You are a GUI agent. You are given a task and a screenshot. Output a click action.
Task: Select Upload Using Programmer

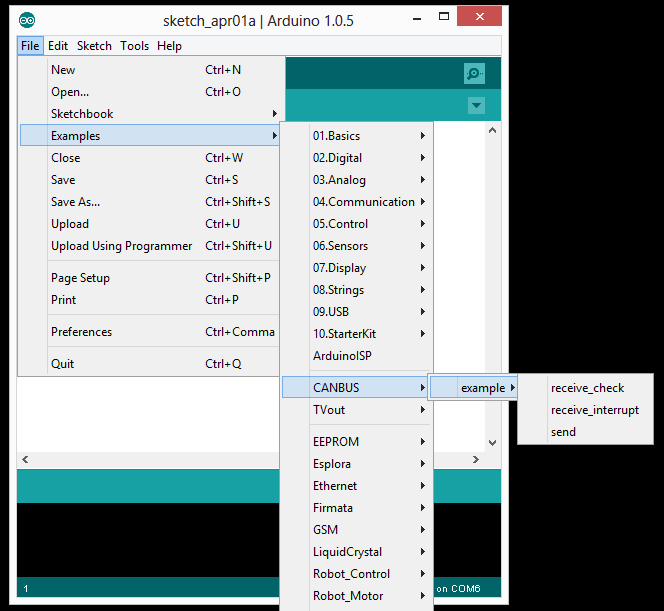tap(149, 246)
